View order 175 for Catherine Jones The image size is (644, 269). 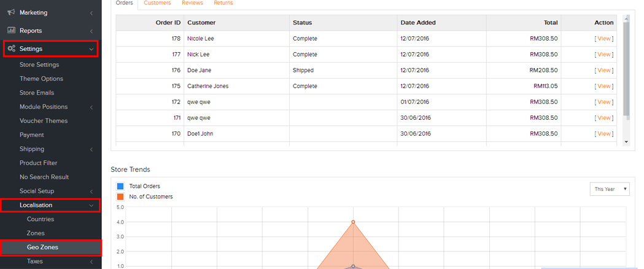pyautogui.click(x=604, y=87)
